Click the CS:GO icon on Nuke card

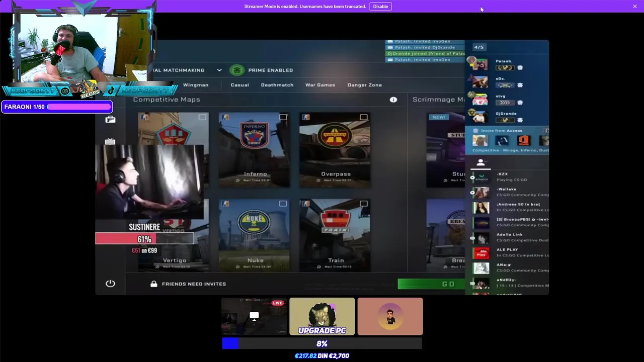pyautogui.click(x=225, y=204)
